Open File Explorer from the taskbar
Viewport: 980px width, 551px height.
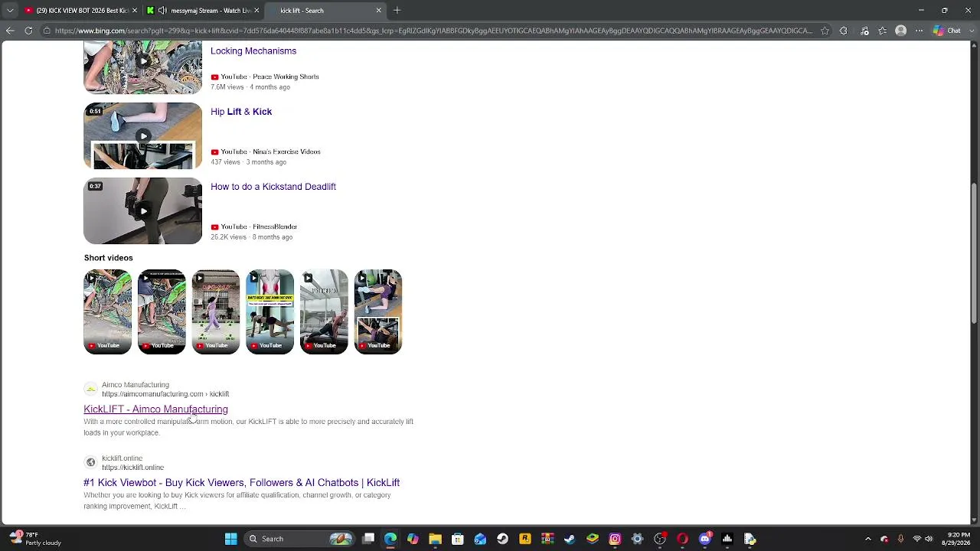pos(435,539)
